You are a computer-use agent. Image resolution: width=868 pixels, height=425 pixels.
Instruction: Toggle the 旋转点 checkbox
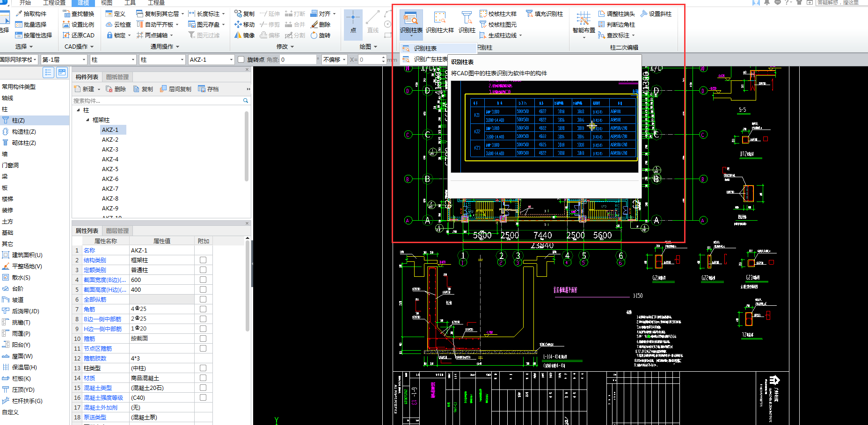pos(241,59)
